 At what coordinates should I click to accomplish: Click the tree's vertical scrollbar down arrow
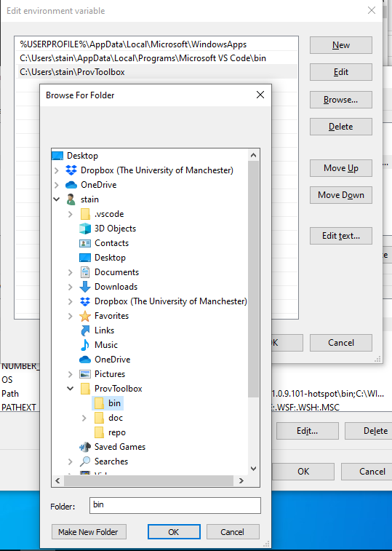tap(254, 469)
